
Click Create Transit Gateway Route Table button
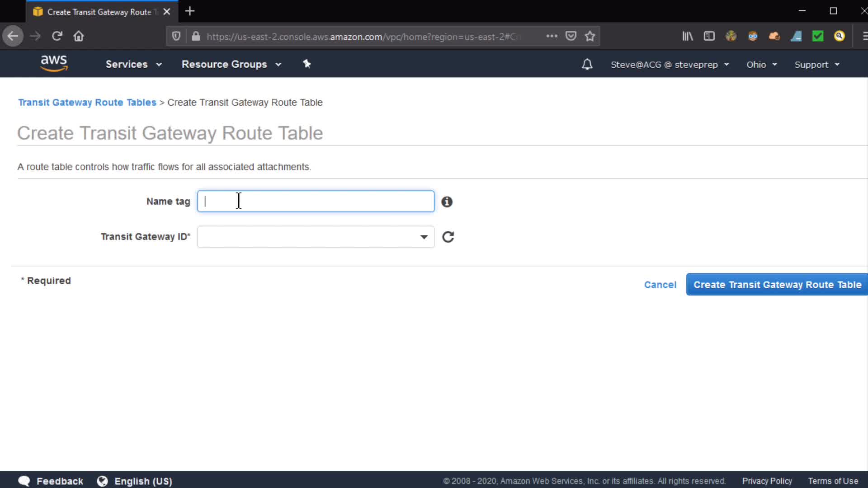(777, 285)
